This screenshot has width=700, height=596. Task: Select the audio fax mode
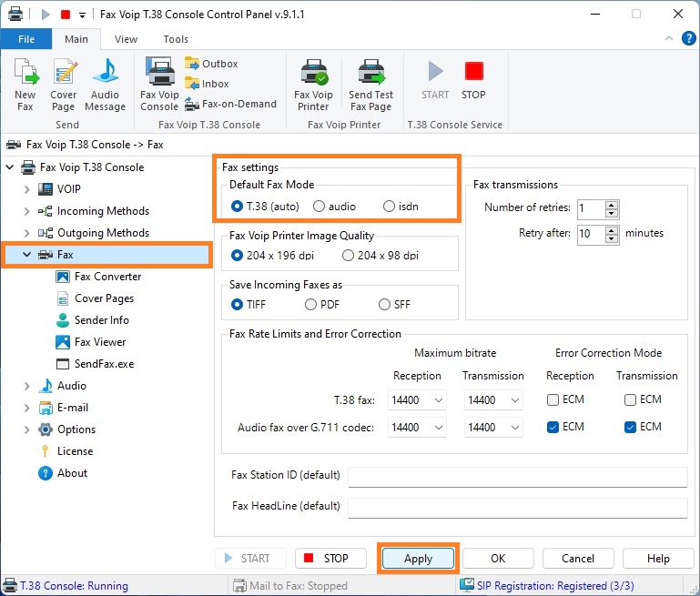tap(334, 207)
